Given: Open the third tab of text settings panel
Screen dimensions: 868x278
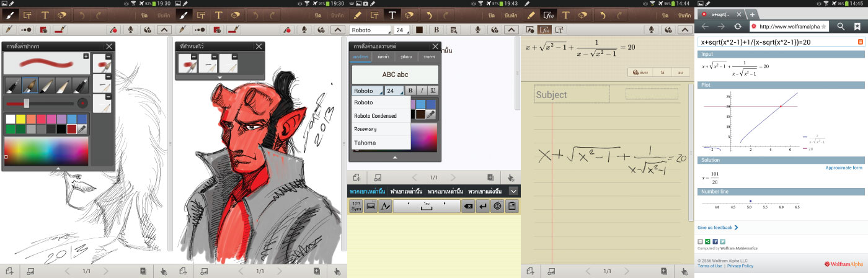Looking at the screenshot, I should [x=407, y=57].
